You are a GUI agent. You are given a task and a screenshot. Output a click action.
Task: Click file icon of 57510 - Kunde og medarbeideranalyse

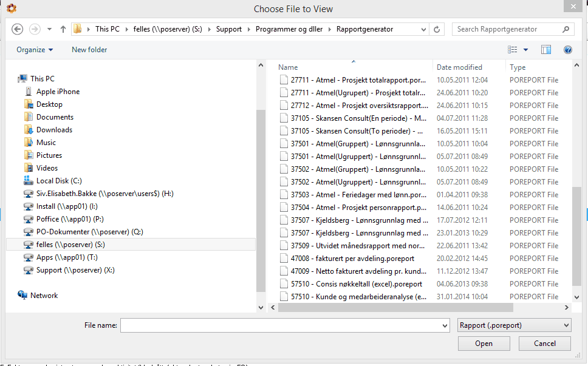click(x=284, y=296)
